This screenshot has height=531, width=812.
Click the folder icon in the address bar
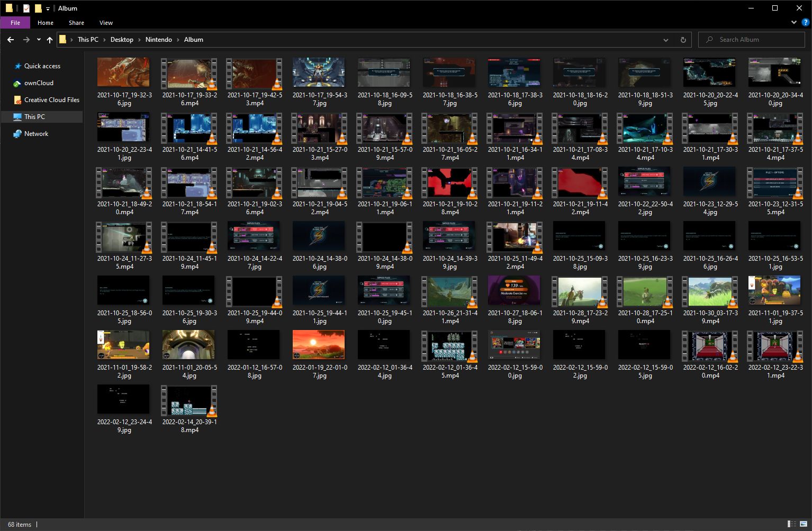click(62, 40)
